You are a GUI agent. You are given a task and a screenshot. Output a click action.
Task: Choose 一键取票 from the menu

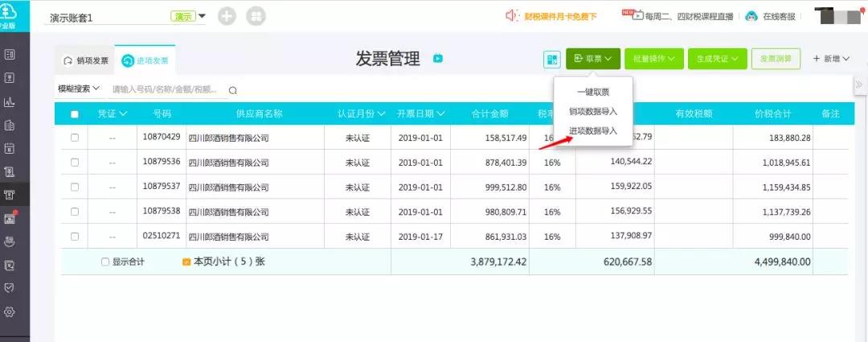(593, 92)
